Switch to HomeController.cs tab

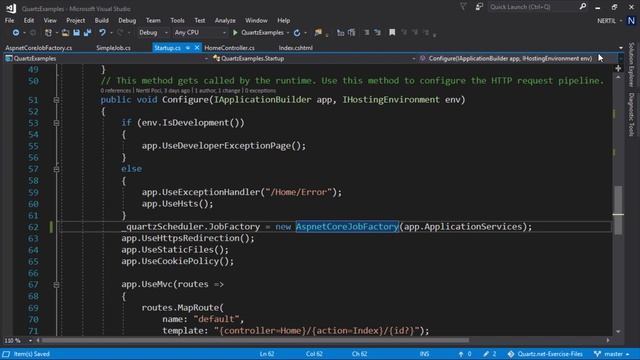(x=229, y=48)
